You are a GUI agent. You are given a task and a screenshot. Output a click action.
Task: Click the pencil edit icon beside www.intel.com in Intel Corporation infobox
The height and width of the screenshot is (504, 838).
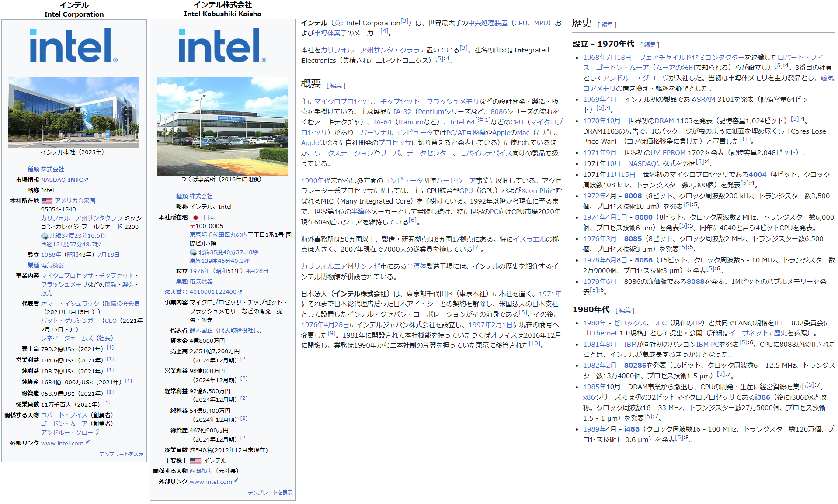coord(88,442)
